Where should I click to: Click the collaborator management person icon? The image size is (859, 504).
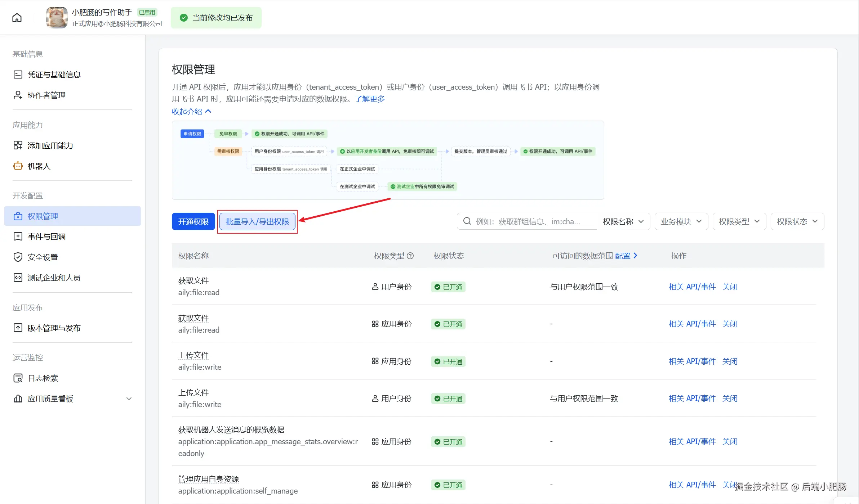[18, 95]
